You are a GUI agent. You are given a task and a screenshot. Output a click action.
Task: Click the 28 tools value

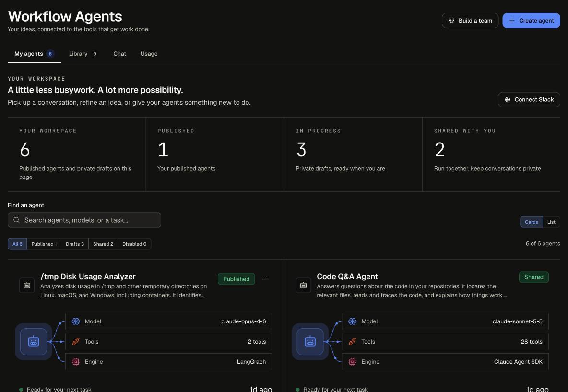[532, 342]
